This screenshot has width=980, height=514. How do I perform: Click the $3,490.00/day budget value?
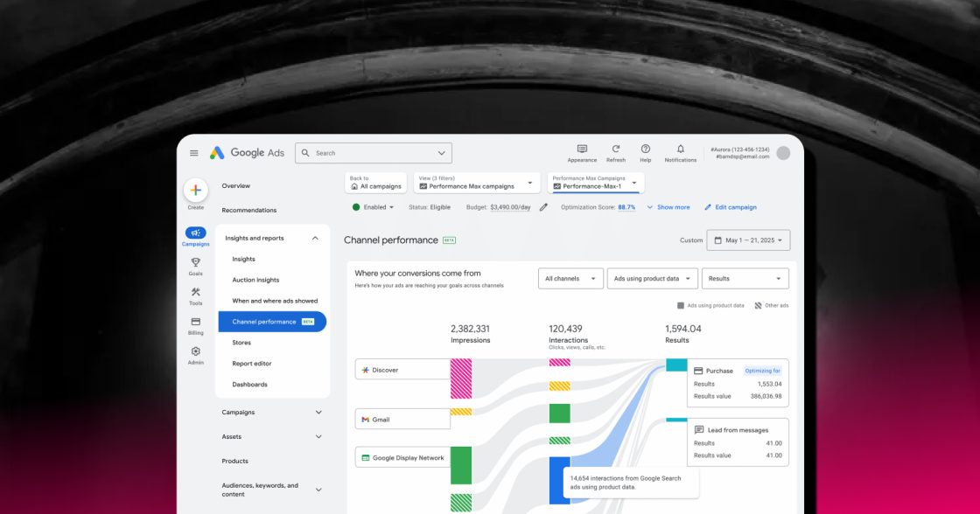[x=510, y=207]
